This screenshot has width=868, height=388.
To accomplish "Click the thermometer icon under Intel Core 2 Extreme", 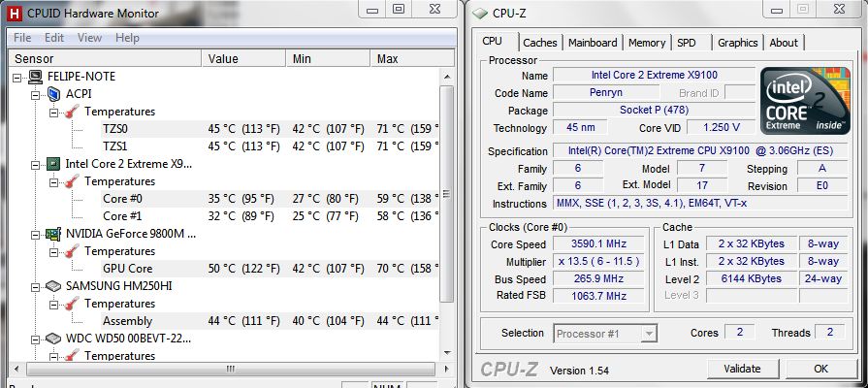I will click(x=72, y=181).
